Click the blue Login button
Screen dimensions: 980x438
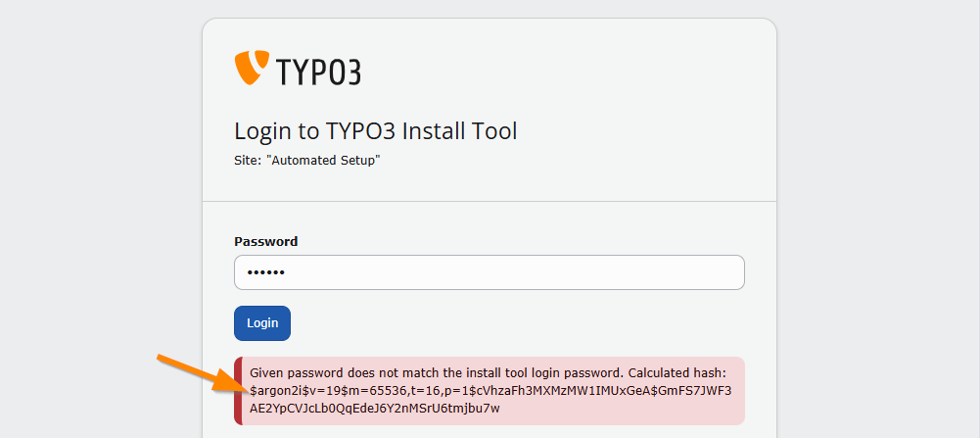tap(262, 323)
